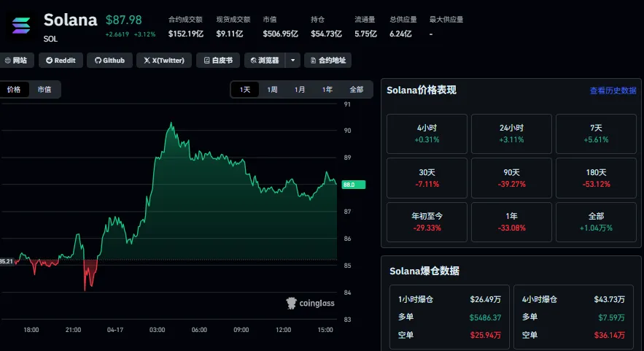Open the X(Twitter) link button
This screenshot has height=351, width=644.
tap(164, 61)
